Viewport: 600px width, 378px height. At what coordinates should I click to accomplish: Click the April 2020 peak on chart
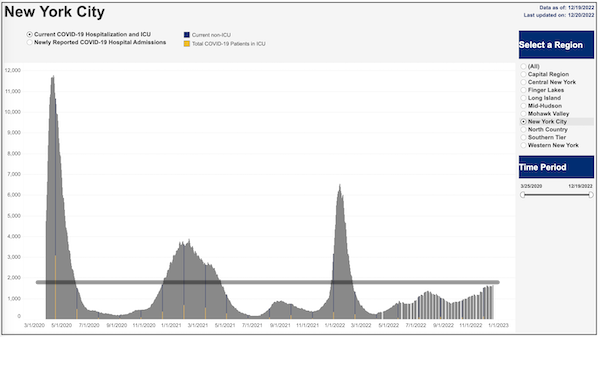(x=53, y=78)
